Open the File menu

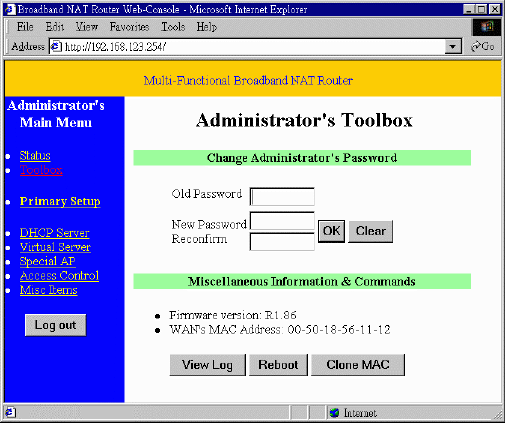click(25, 27)
